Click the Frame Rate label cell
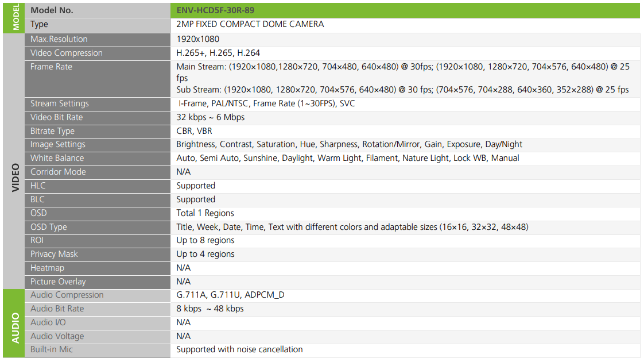644x358 pixels. click(51, 67)
